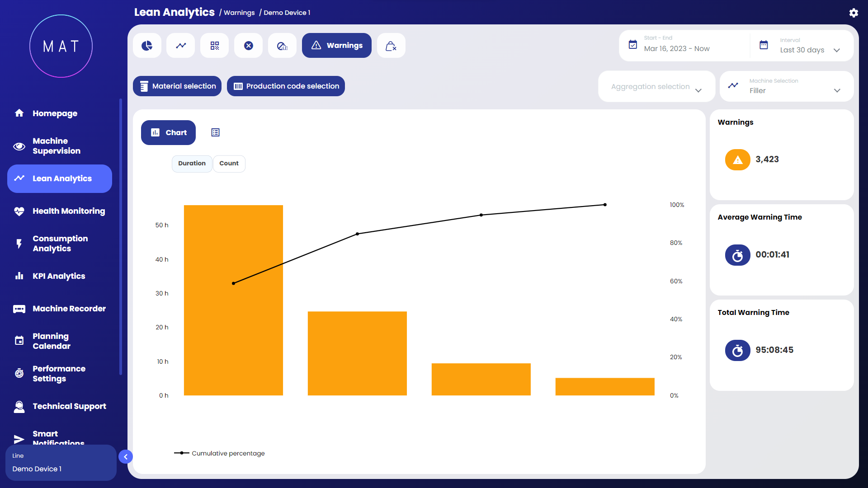Open the Warnings tab
Viewport: 868px width, 488px height.
click(x=336, y=46)
